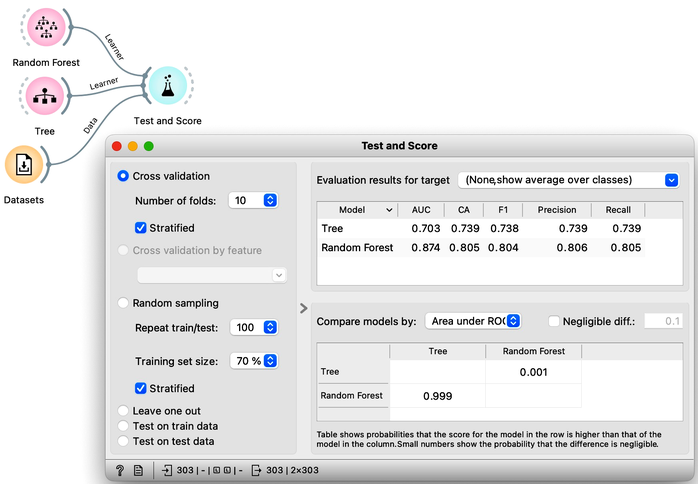Click the Model column header
This screenshot has height=484, width=698.
[x=357, y=210]
